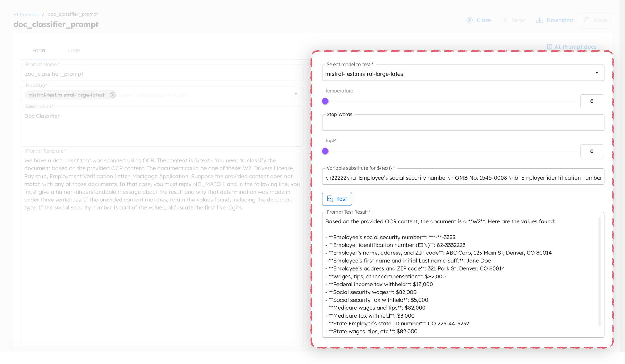Open AI Prompt docs via its help icon
The image size is (625, 364).
pos(549,47)
